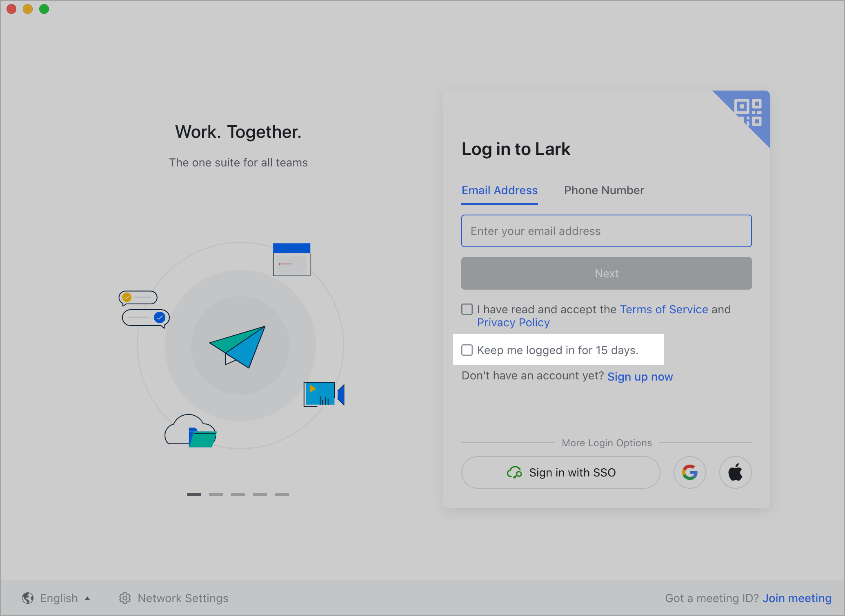Viewport: 845px width, 616px height.
Task: Click the green fullscreen window button
Action: [44, 9]
